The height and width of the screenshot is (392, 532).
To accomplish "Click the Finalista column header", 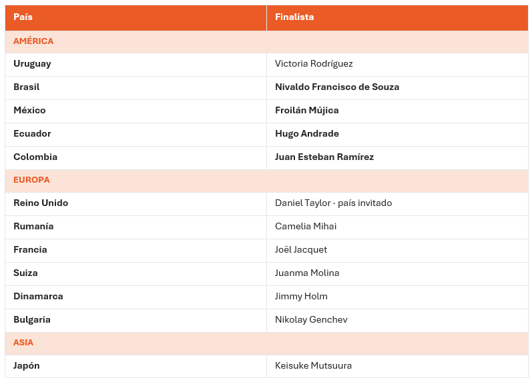I will 397,17.
